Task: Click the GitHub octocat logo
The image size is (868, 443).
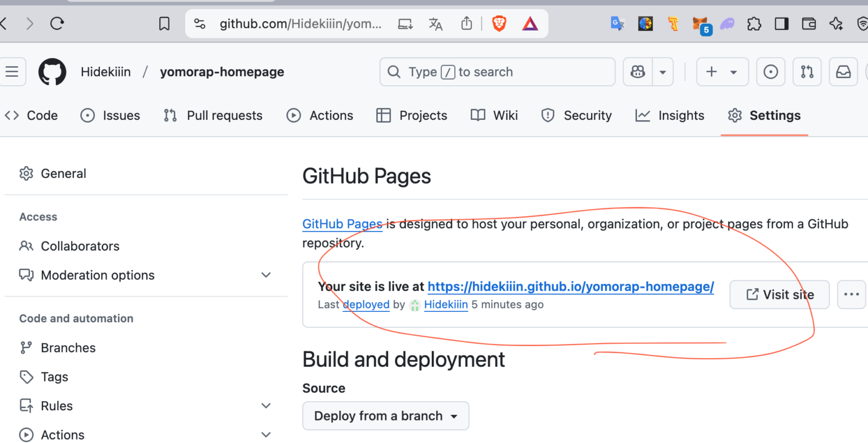Action: [52, 72]
